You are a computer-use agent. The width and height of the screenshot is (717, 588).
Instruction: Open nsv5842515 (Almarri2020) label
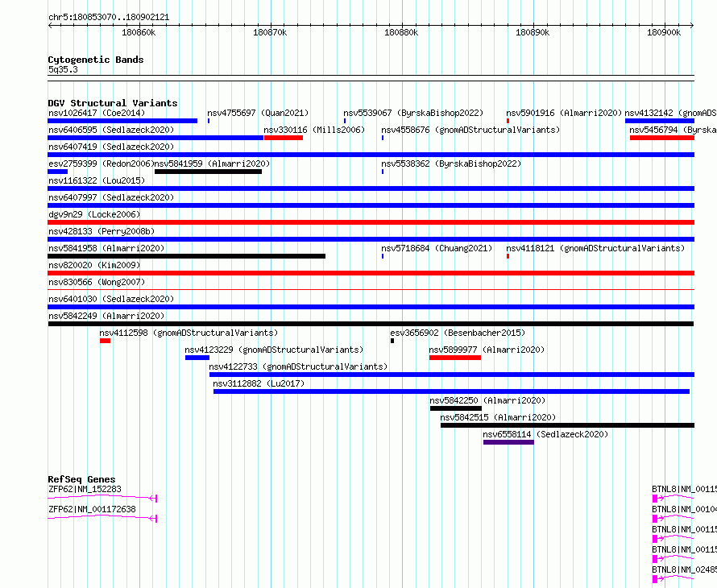498,417
